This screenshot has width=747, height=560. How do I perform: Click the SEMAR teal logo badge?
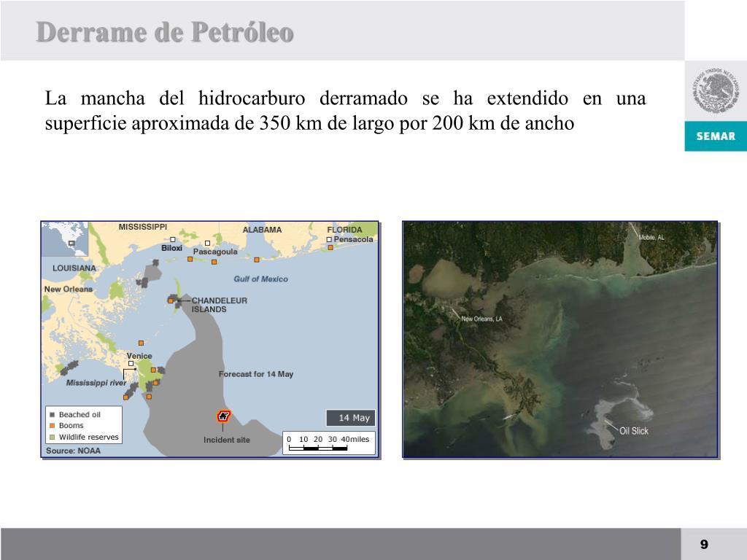pos(716,136)
